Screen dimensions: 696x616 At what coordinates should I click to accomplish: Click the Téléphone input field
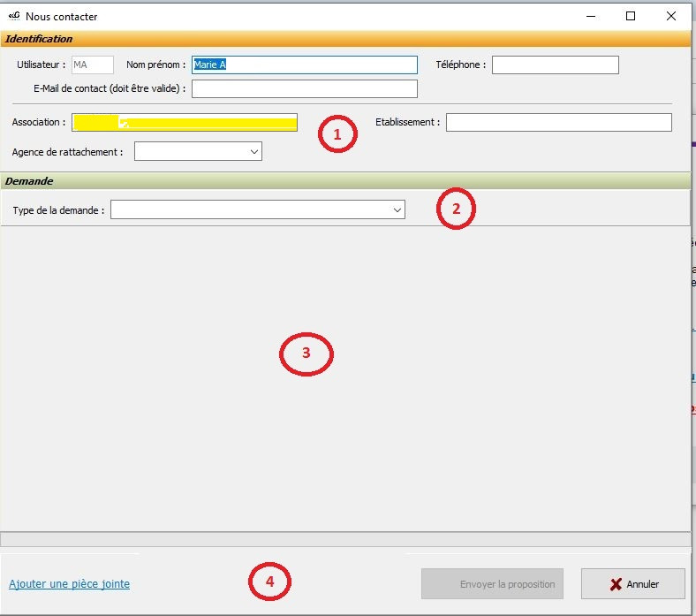pos(555,65)
